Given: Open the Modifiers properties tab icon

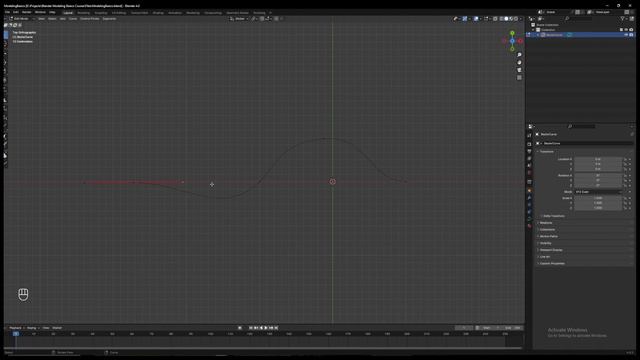Looking at the screenshot, I should click(529, 198).
